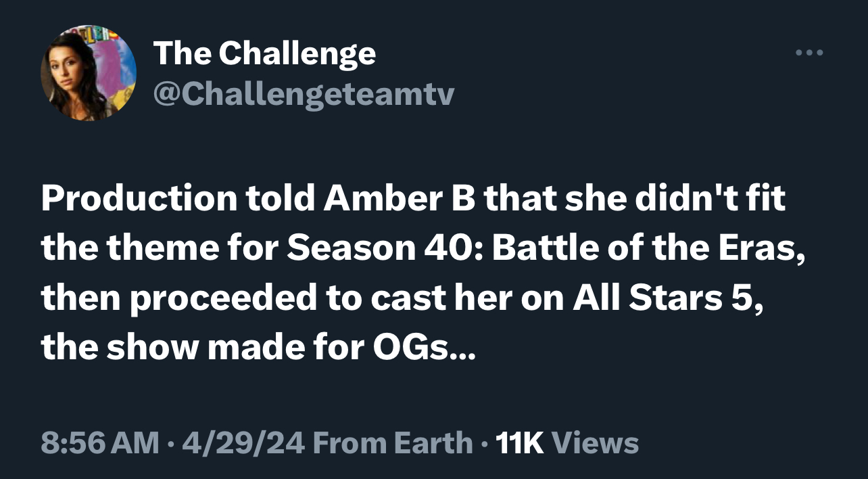Open the 11K Views count
The image size is (868, 479).
click(567, 443)
